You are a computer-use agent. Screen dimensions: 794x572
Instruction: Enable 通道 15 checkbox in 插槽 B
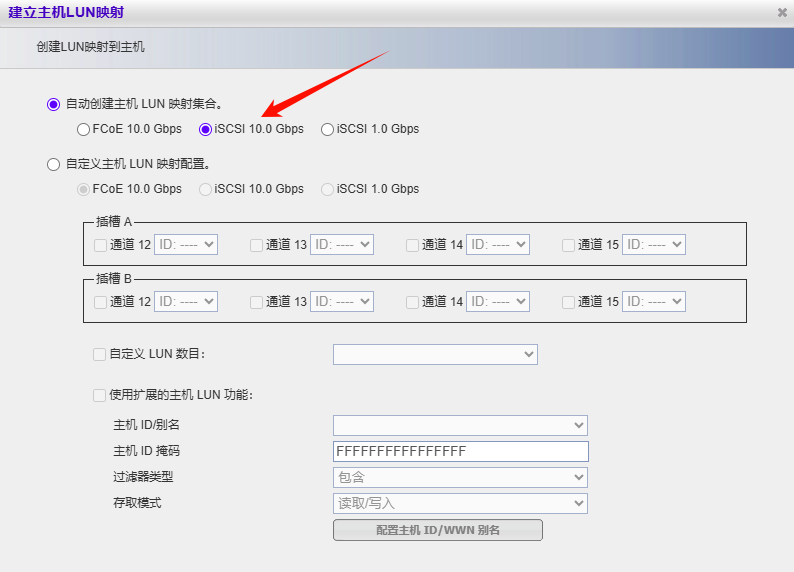tap(568, 302)
